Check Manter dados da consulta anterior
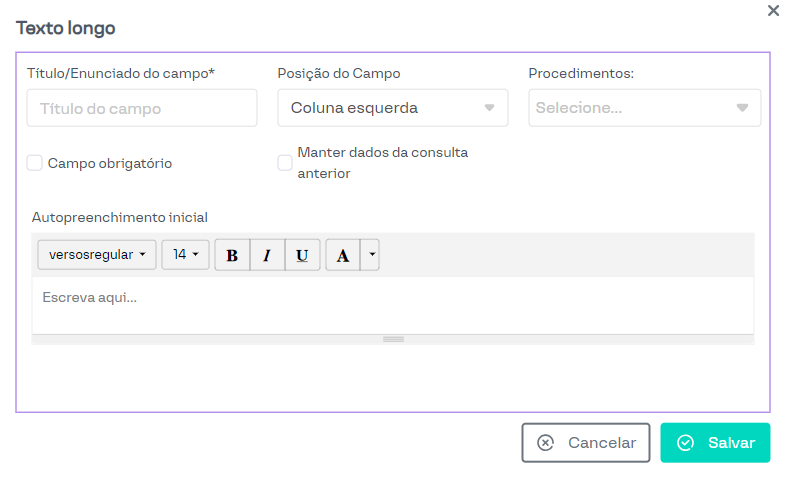The image size is (786, 477). pyautogui.click(x=285, y=163)
